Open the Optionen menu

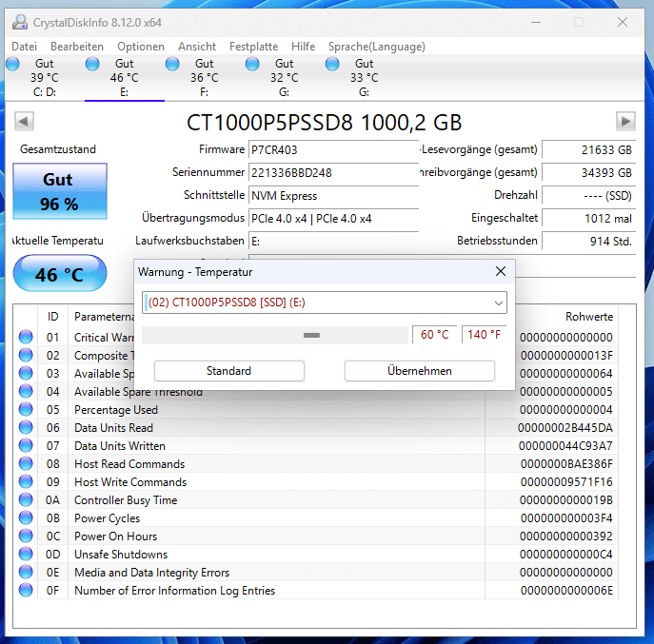coord(141,47)
